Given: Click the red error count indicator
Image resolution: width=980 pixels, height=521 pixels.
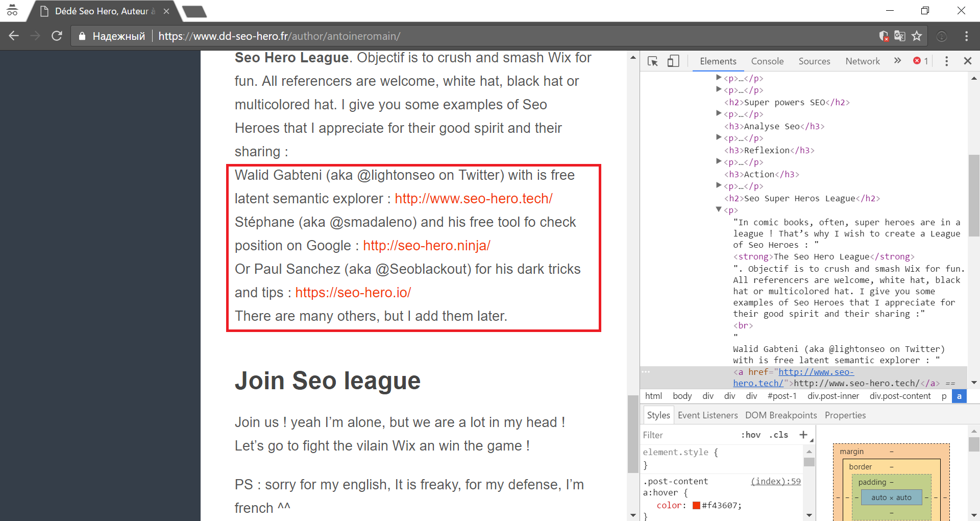Looking at the screenshot, I should tap(921, 61).
